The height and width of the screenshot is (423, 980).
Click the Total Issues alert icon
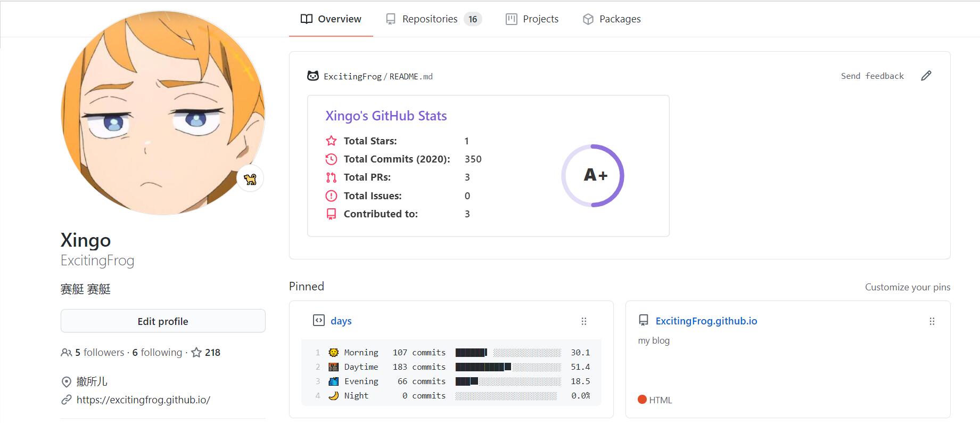(x=331, y=196)
